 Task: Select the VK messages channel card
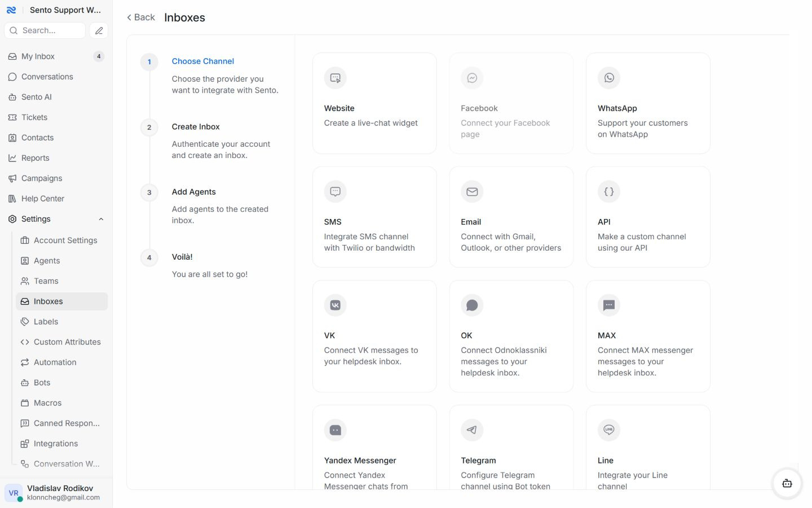pyautogui.click(x=374, y=336)
